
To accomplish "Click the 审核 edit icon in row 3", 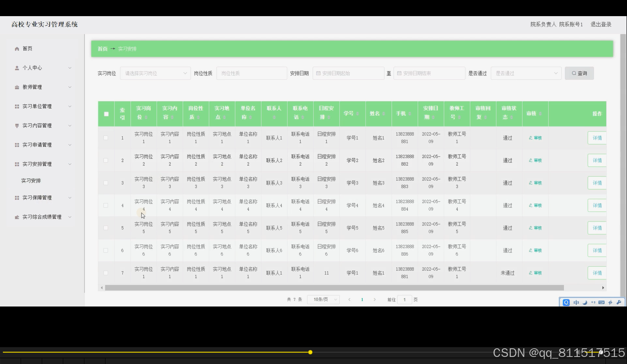I will (531, 183).
